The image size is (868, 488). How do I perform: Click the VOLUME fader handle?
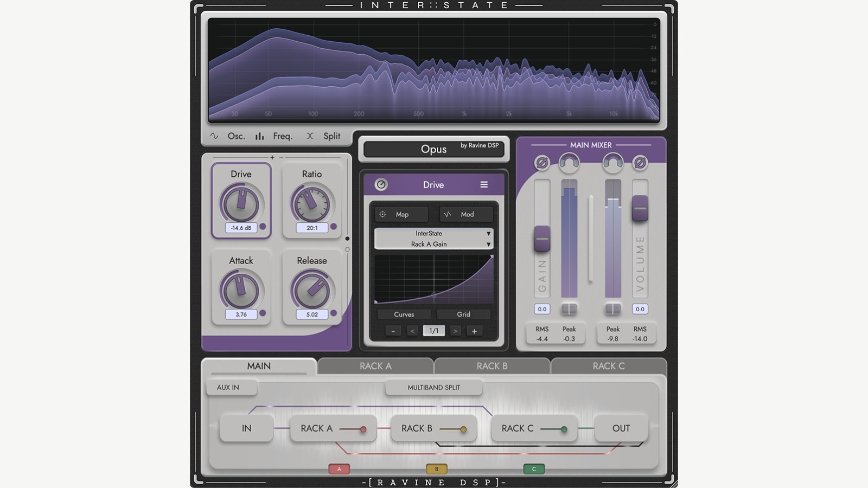tap(640, 208)
